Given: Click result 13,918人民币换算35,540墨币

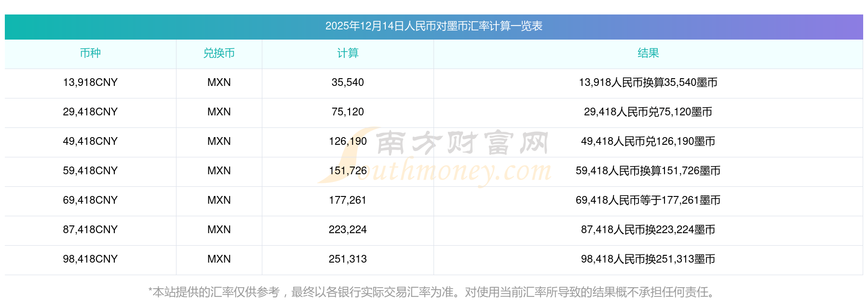Looking at the screenshot, I should 648,83.
